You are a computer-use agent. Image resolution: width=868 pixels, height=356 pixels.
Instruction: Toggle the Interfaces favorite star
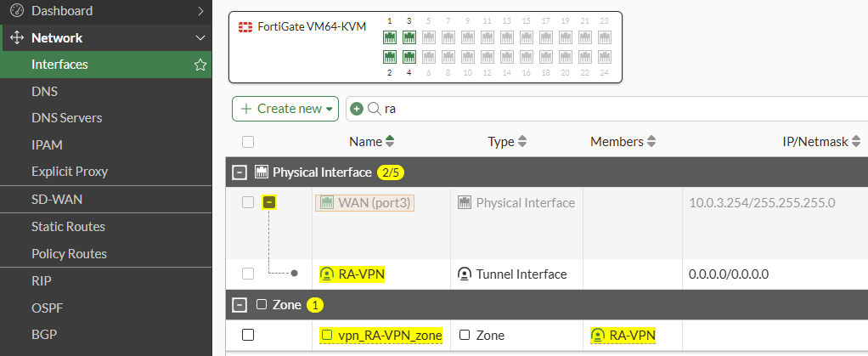[x=200, y=65]
